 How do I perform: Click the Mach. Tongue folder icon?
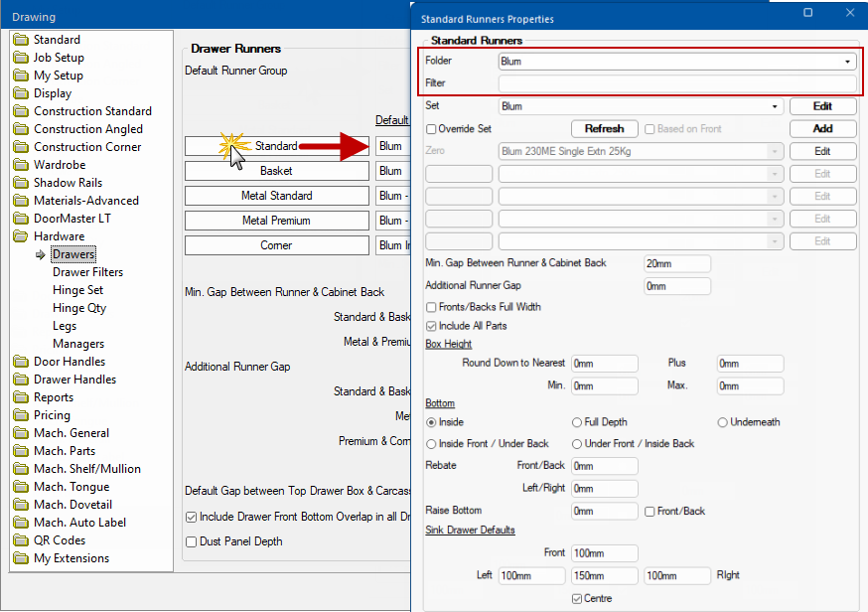coord(21,487)
